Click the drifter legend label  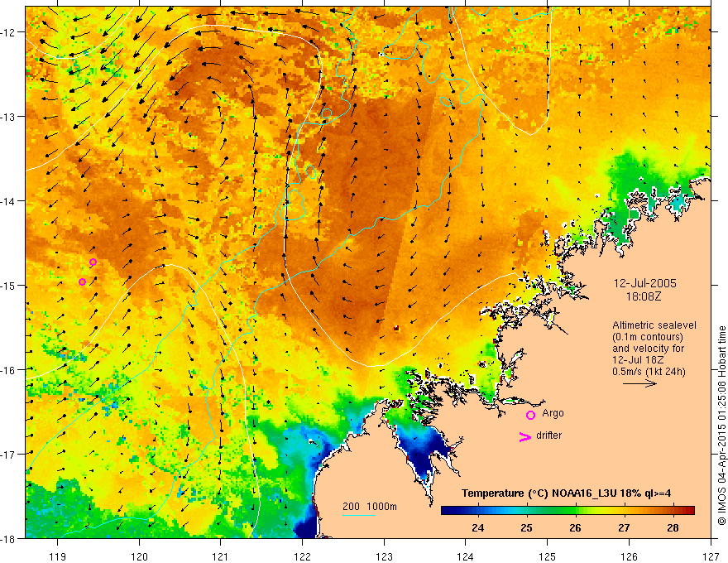click(548, 435)
